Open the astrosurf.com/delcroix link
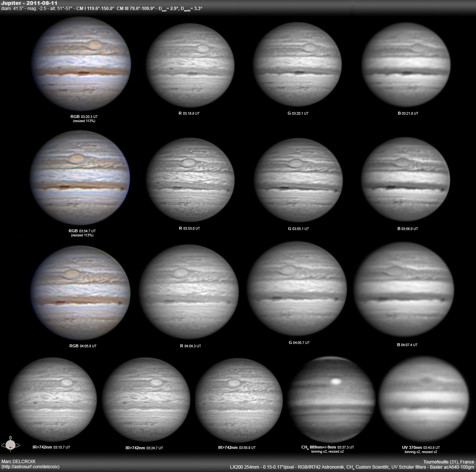 tap(30, 466)
